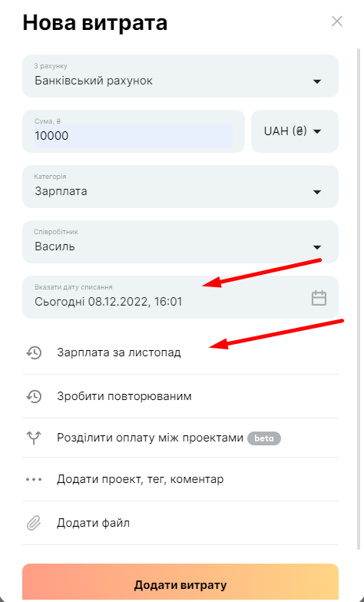Expand the Банківський рахунок account dropdown

tap(180, 76)
